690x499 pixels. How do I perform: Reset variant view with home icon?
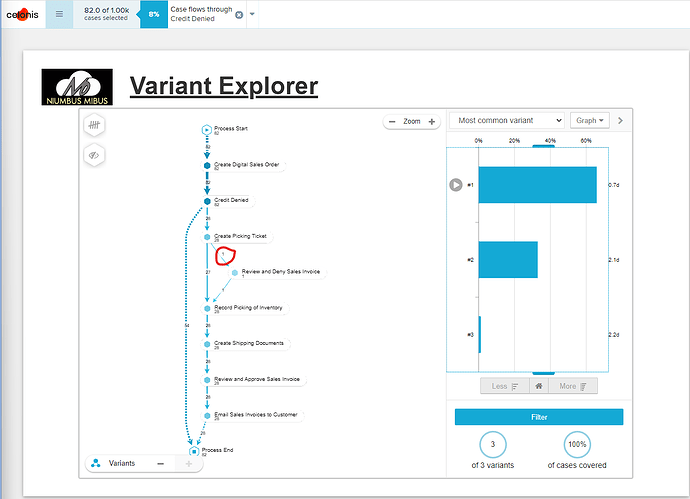pyautogui.click(x=537, y=386)
